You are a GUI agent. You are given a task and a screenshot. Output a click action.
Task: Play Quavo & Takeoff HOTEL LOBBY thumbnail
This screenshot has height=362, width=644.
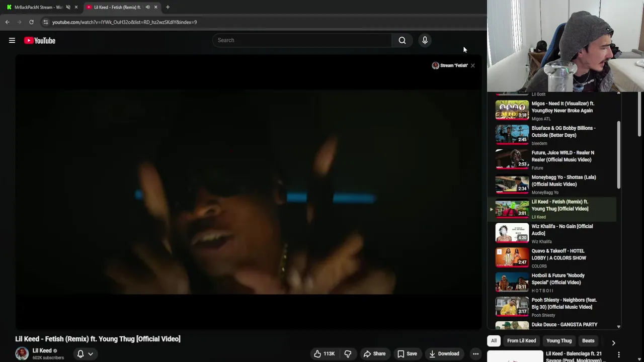pyautogui.click(x=512, y=258)
